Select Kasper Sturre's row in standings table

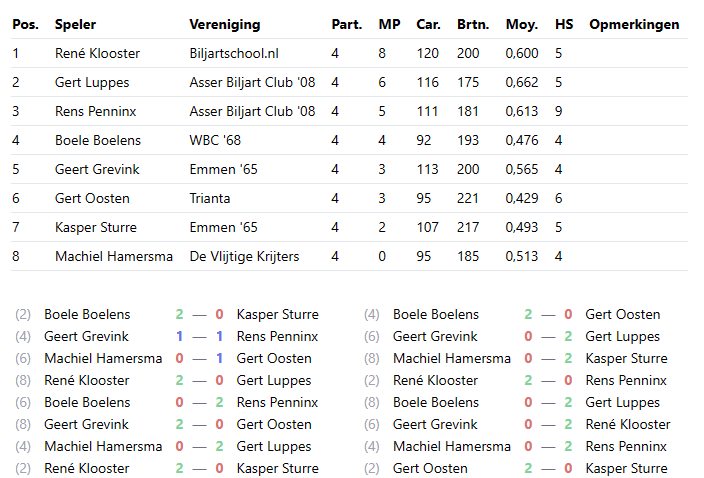[96, 227]
